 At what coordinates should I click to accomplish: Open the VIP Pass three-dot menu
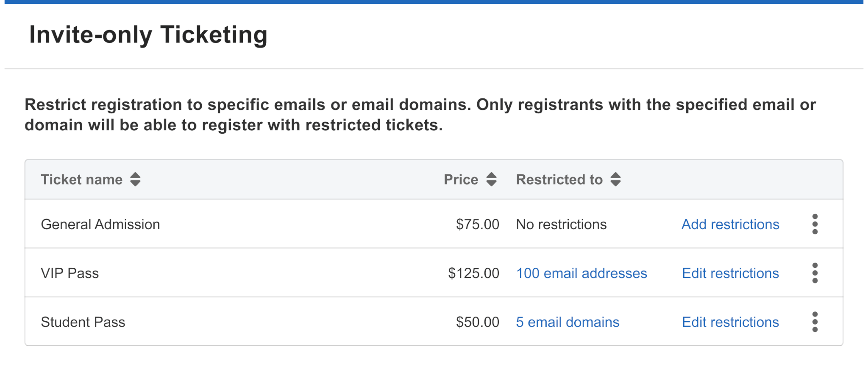point(815,273)
